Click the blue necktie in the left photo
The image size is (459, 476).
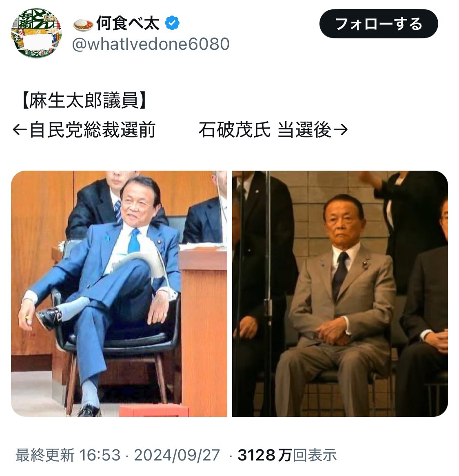coord(134,241)
